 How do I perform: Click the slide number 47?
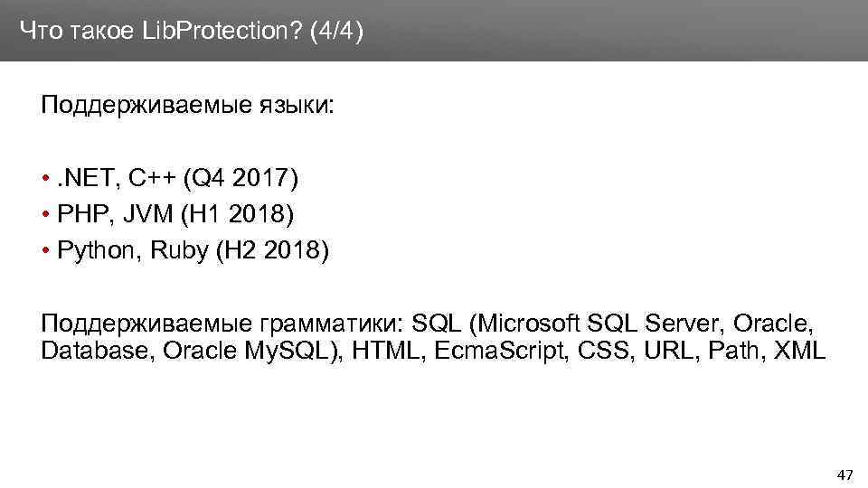[845, 474]
